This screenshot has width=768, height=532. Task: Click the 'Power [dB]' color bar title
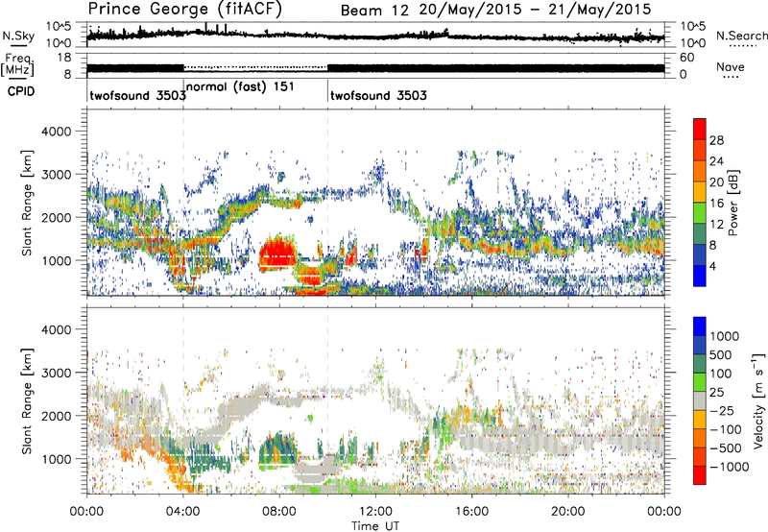point(732,203)
